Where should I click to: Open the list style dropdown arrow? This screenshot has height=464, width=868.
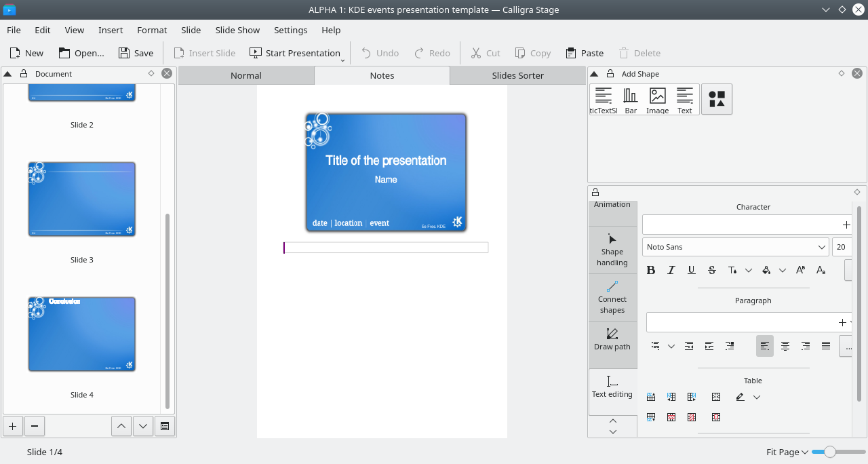click(671, 346)
